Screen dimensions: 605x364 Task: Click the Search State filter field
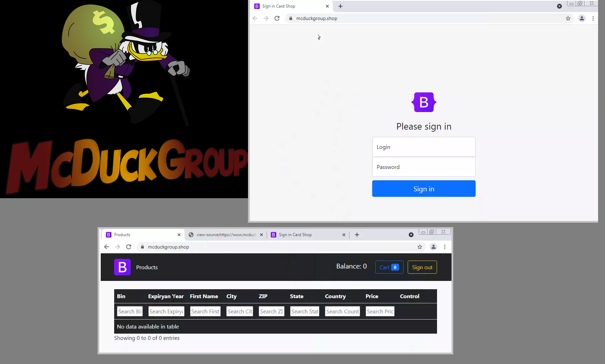[305, 311]
